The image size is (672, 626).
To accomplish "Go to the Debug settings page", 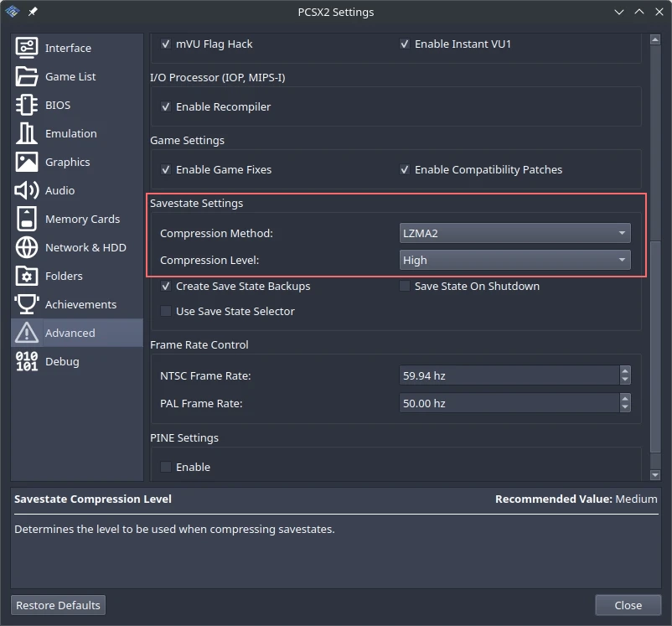I will (x=62, y=361).
